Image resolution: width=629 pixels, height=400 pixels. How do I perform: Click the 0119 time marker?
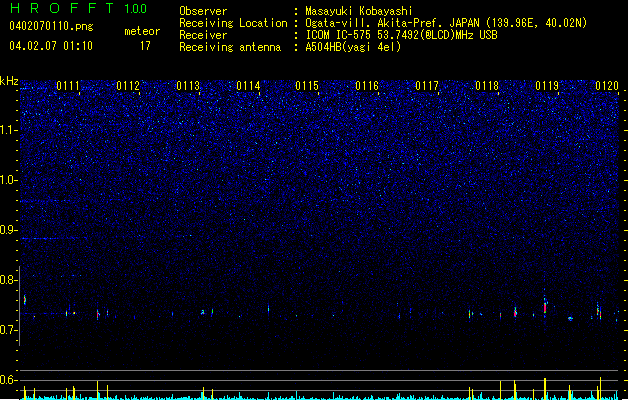[x=547, y=86]
